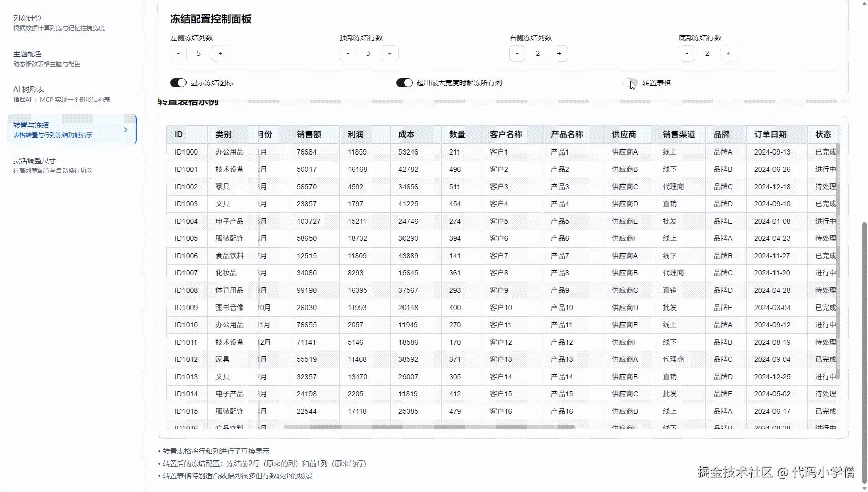Click the 供应商 column header
This screenshot has height=492, width=868.
(629, 134)
